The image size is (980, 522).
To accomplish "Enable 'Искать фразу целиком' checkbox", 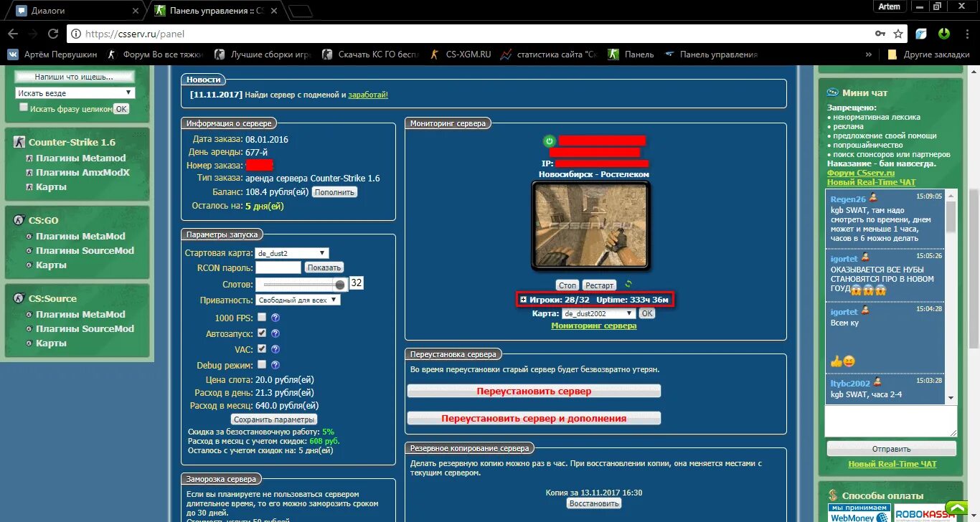I will coord(24,108).
